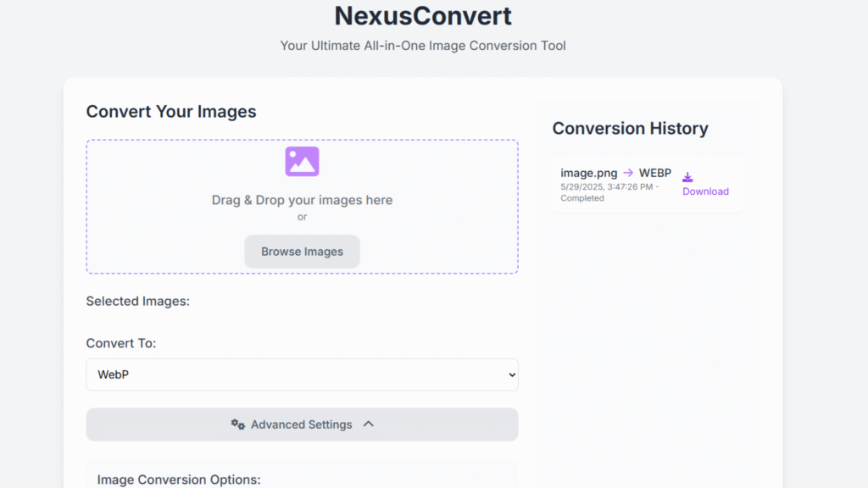Image resolution: width=868 pixels, height=488 pixels.
Task: Select the image.png filename in history
Action: [x=588, y=173]
